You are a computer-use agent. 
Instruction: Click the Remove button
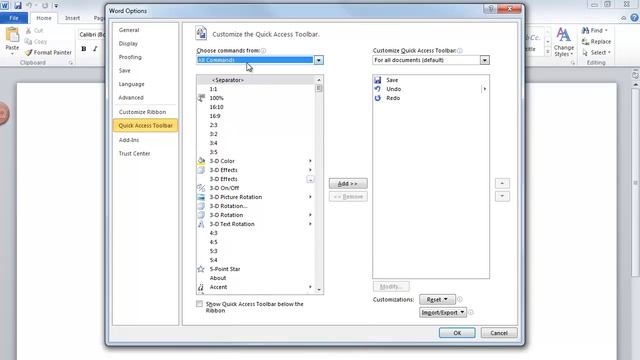coord(348,197)
